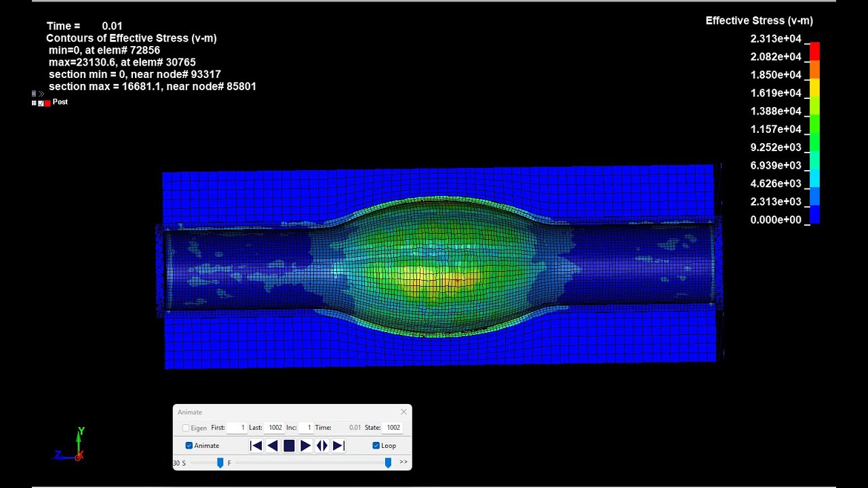This screenshot has width=868, height=488.
Task: Toggle the Post part visibility checkbox
Action: [x=41, y=103]
